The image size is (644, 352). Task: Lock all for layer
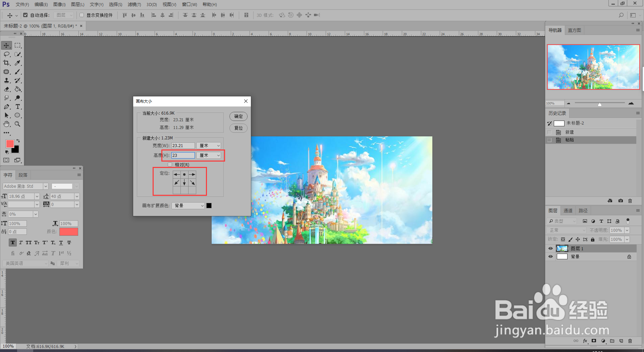click(x=593, y=239)
